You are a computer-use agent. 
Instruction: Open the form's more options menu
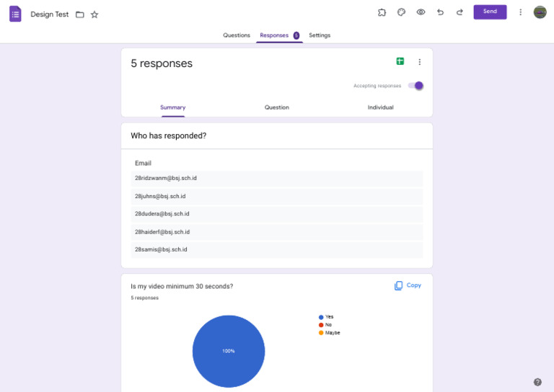[x=520, y=12]
